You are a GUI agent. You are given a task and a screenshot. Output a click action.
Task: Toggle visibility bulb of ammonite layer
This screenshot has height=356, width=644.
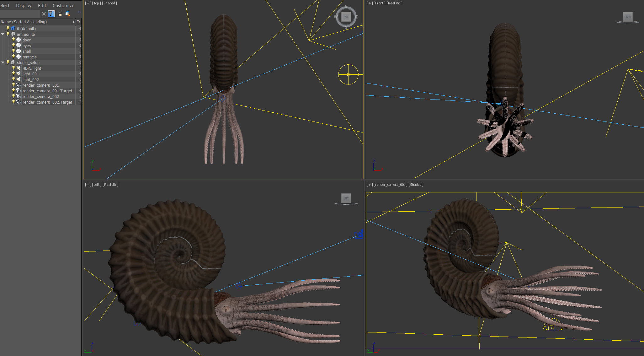click(x=8, y=34)
